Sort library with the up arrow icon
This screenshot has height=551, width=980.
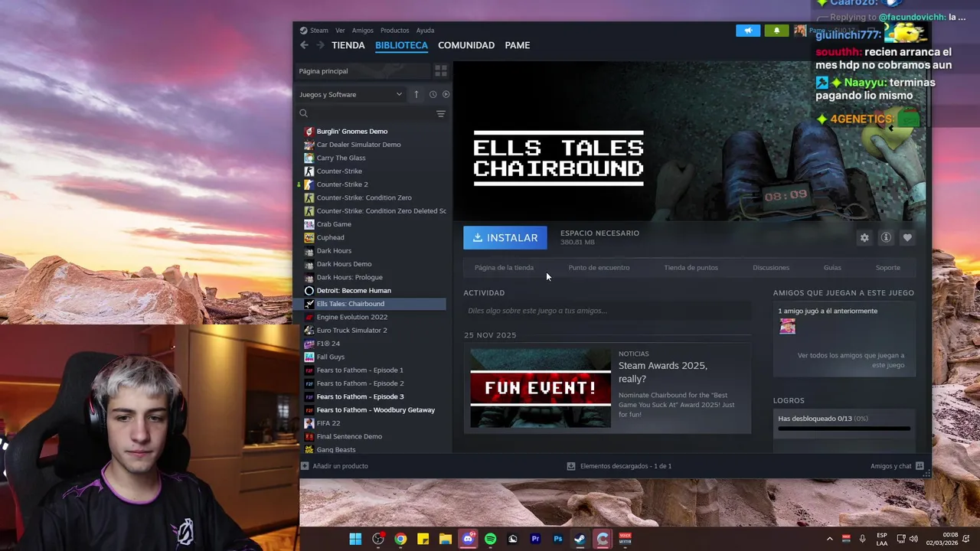coord(416,94)
